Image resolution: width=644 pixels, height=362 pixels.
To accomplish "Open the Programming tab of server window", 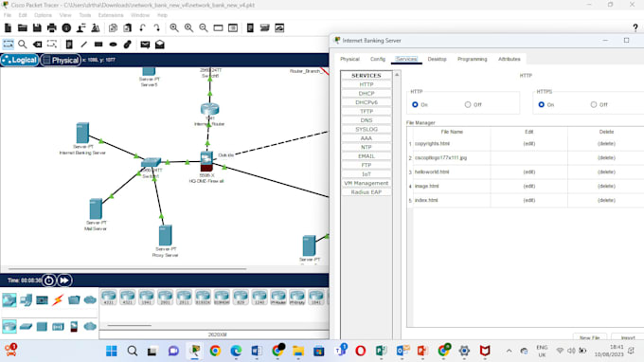I will [473, 59].
